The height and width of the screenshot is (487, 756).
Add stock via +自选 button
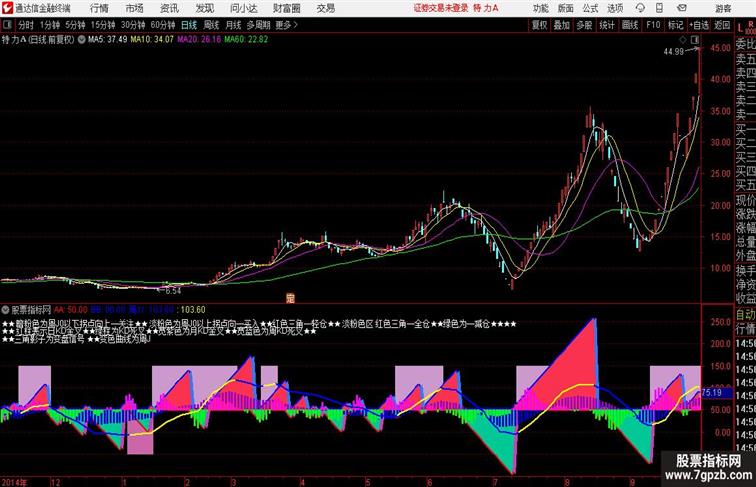(x=699, y=25)
